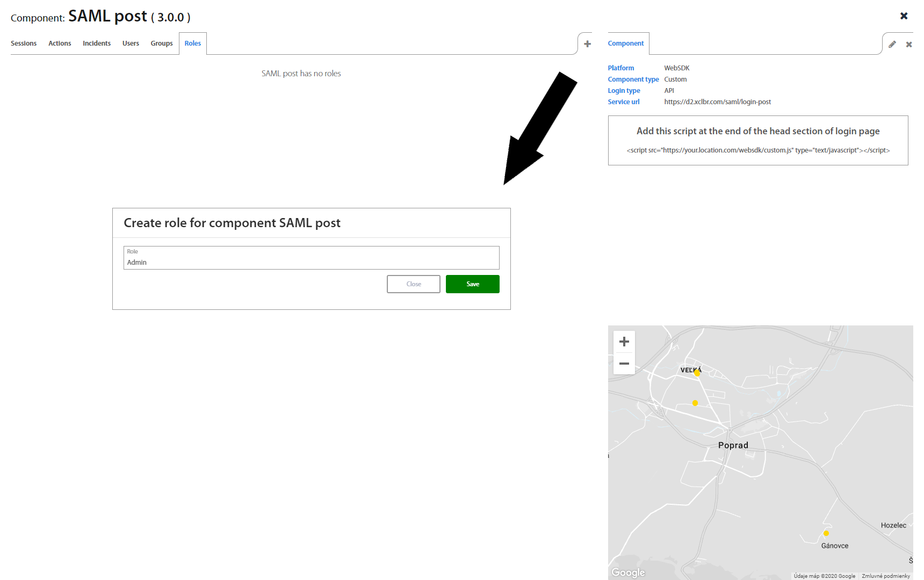The image size is (924, 580).
Task: Click the Close button in role dialog
Action: click(413, 284)
